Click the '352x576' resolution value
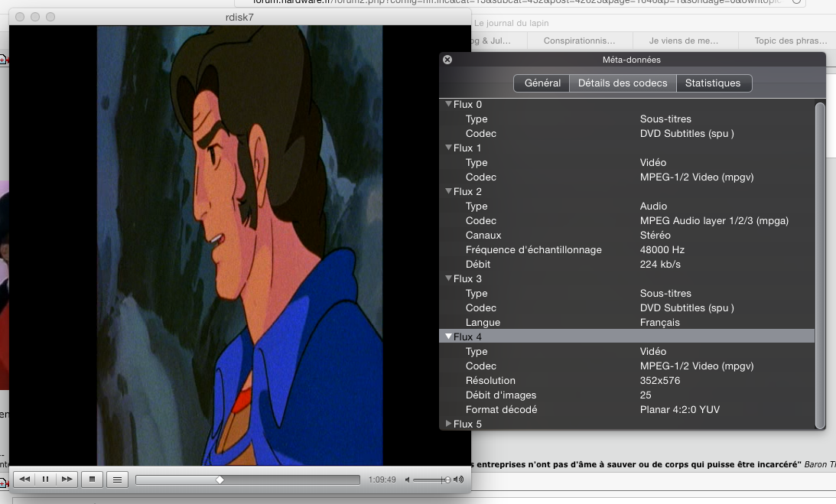 tap(660, 380)
